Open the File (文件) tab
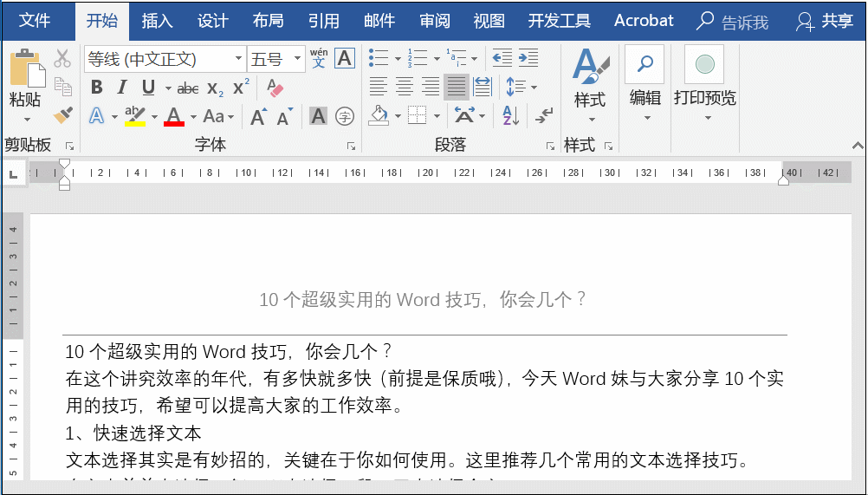The image size is (868, 495). point(35,21)
